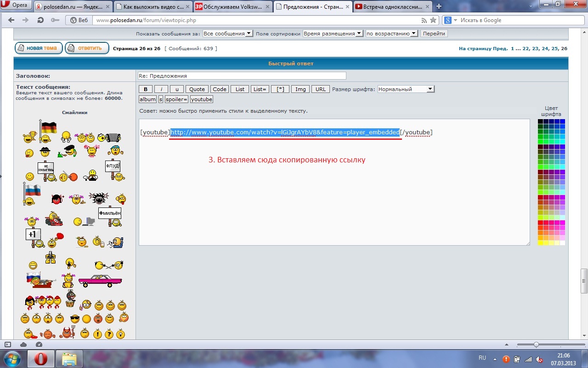The width and height of the screenshot is (588, 368).
Task: Click the RSS feed icon in the address bar
Action: 424,20
